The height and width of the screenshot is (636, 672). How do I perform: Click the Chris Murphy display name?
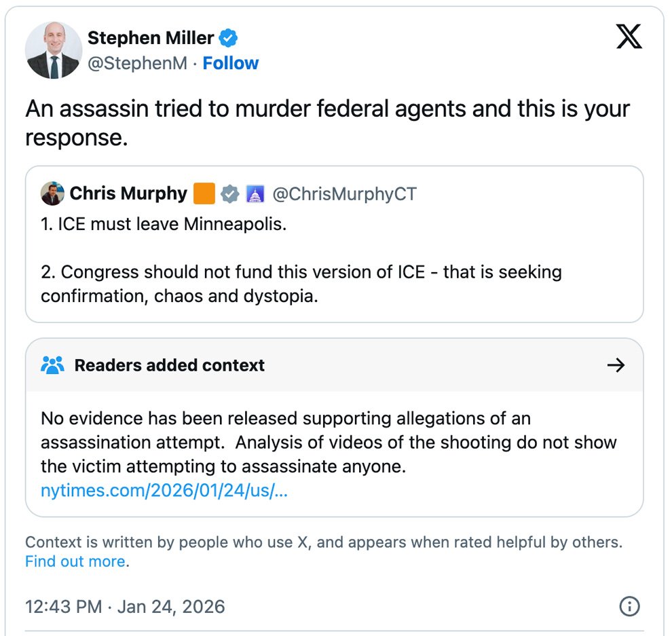tap(128, 194)
